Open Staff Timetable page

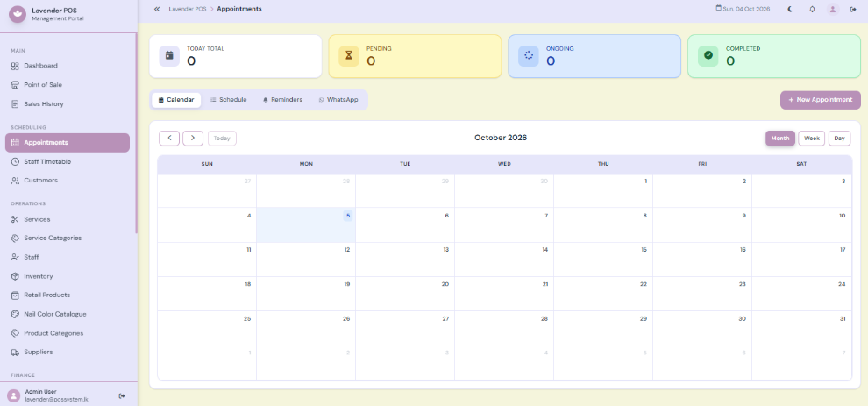click(x=68, y=161)
